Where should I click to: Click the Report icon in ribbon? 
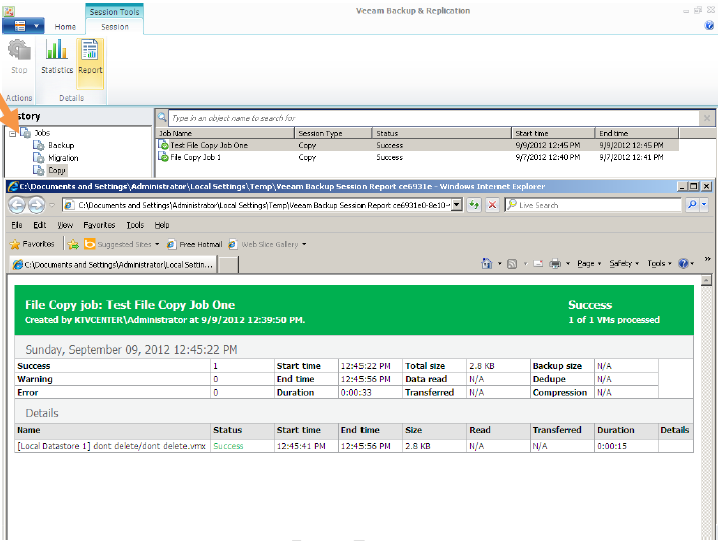click(90, 50)
